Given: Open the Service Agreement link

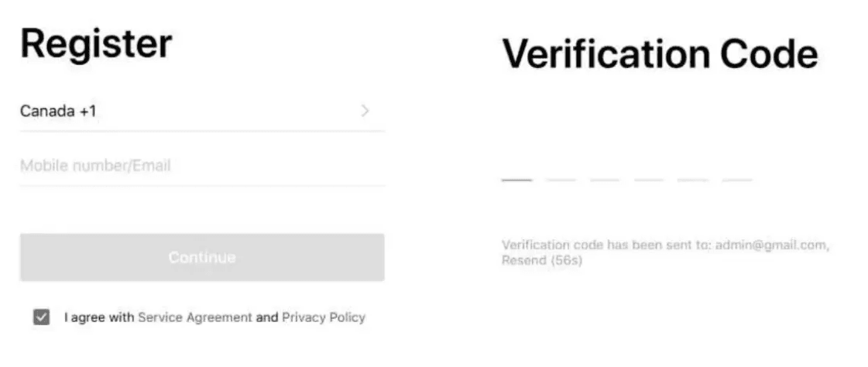Looking at the screenshot, I should [195, 317].
